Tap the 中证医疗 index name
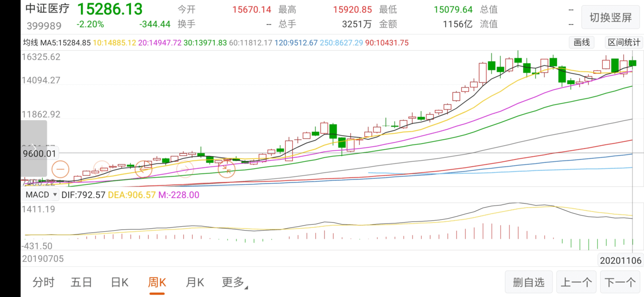 (x=46, y=10)
